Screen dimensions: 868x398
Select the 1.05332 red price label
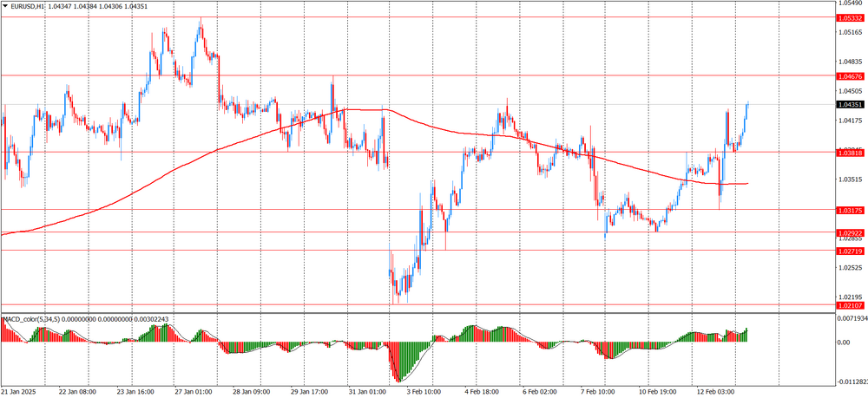(850, 17)
